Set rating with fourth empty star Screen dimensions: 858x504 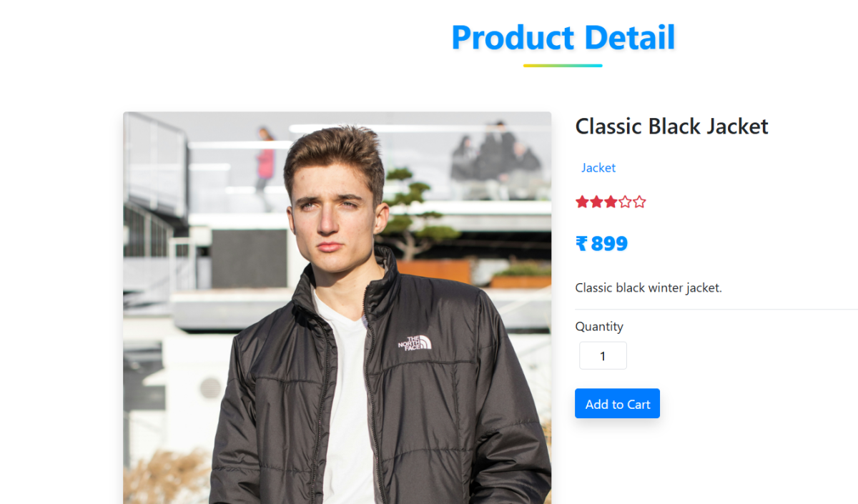(625, 202)
